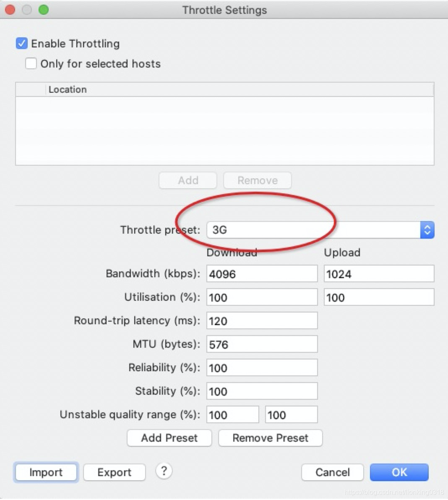
Task: Edit the Upload utilisation field
Action: (x=379, y=297)
